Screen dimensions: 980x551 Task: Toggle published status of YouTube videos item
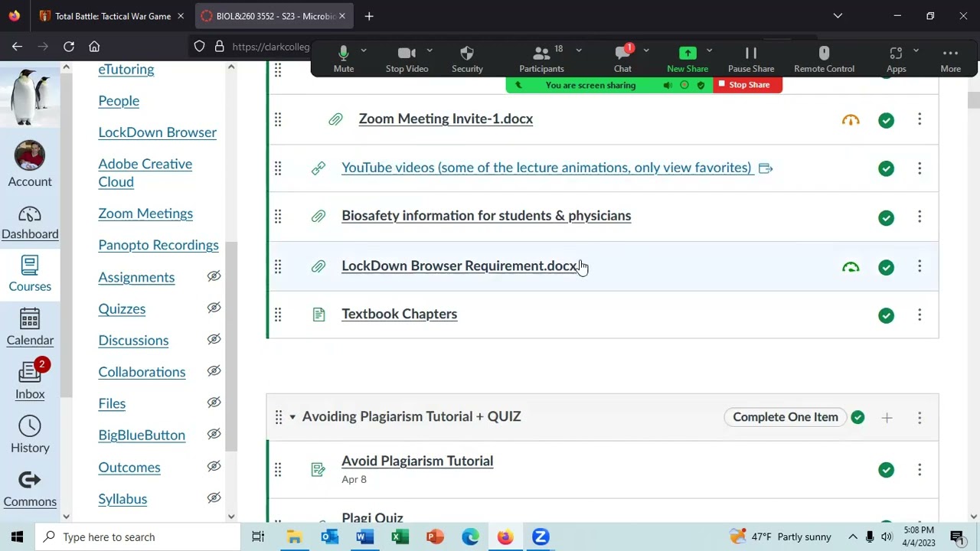[x=886, y=168]
